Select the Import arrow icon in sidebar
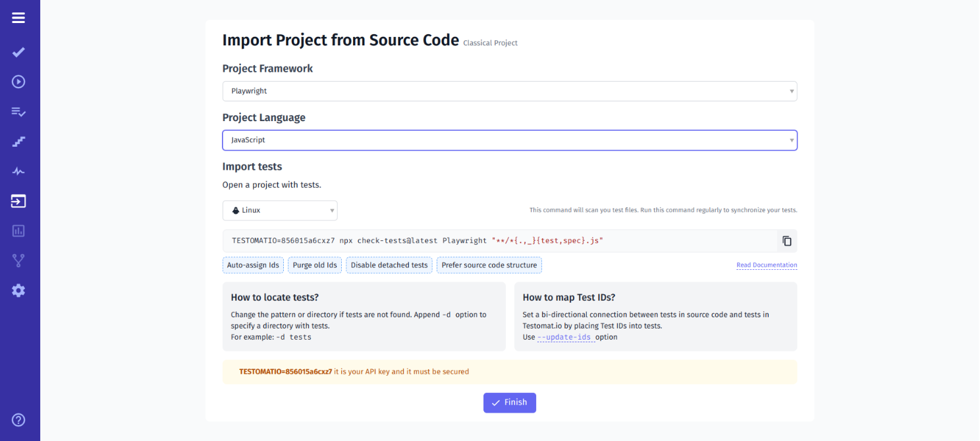This screenshot has width=980, height=441. coord(18,201)
